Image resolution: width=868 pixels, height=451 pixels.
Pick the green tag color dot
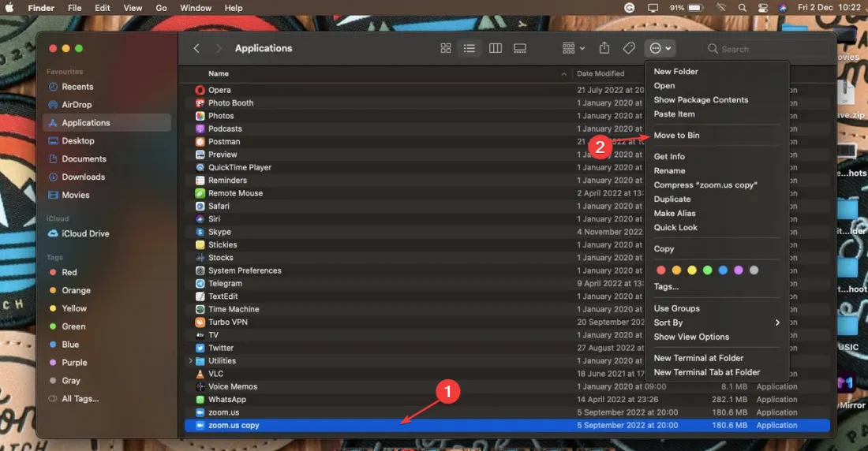tap(708, 270)
